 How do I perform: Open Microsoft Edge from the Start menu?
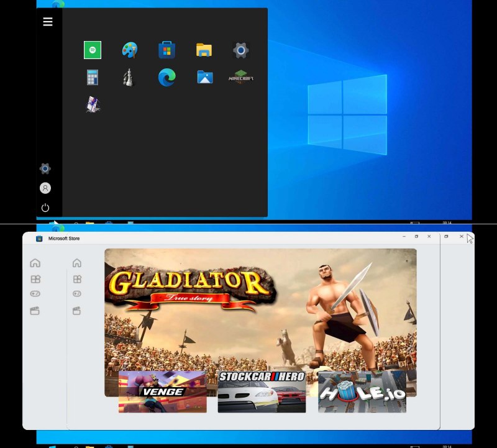(166, 77)
